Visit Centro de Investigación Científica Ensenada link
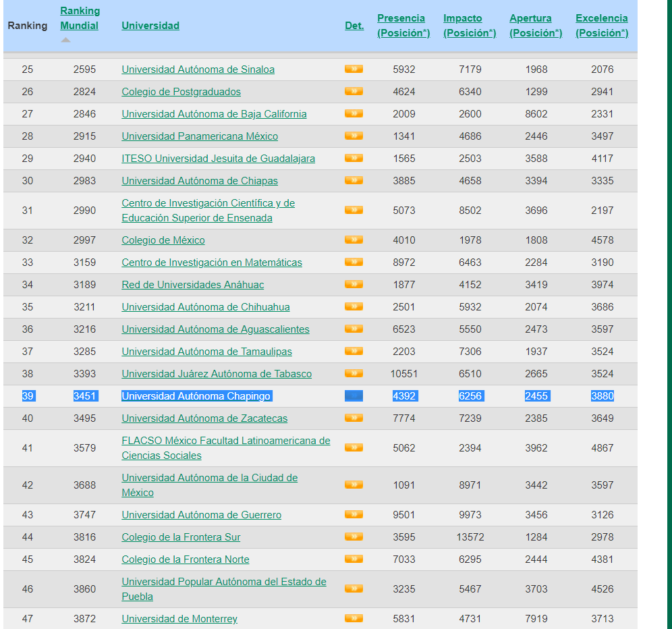Image resolution: width=672 pixels, height=629 pixels. (x=208, y=211)
